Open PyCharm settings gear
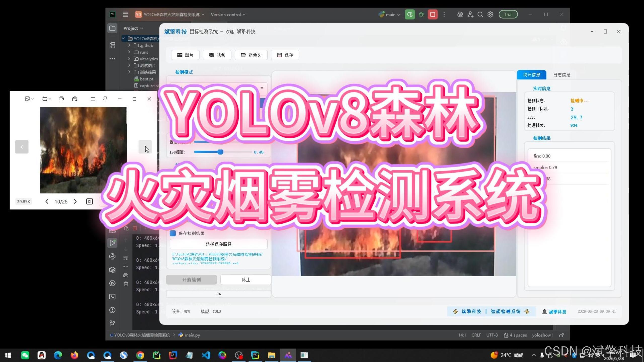Image resolution: width=644 pixels, height=362 pixels. [490, 15]
